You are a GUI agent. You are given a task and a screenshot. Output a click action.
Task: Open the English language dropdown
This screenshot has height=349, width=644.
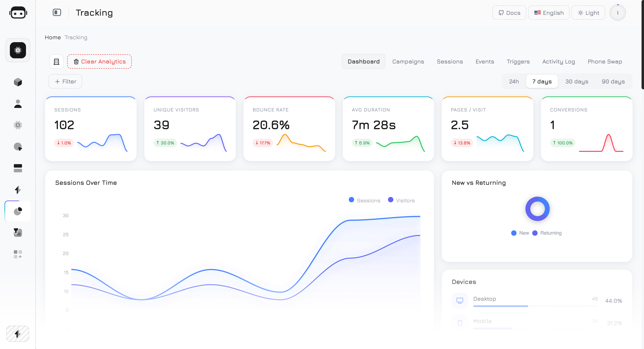[x=549, y=13]
